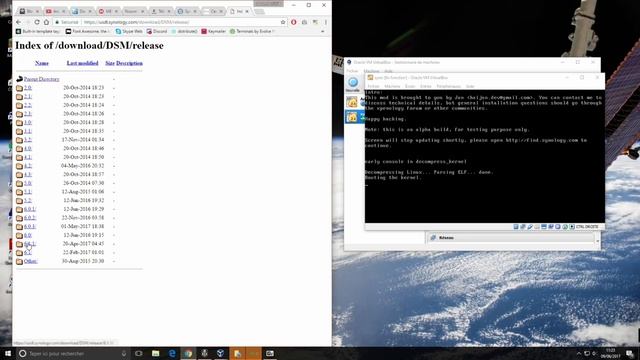Open the 6.0.2/ directory link
The width and height of the screenshot is (640, 360).
pos(30,218)
